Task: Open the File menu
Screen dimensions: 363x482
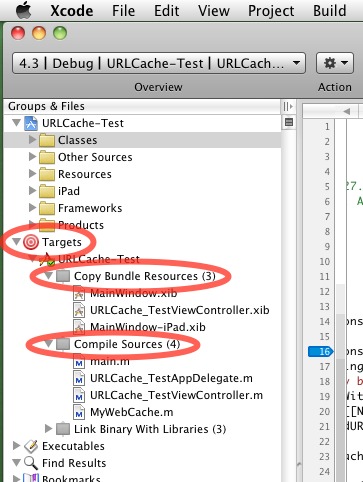Action: pos(123,11)
